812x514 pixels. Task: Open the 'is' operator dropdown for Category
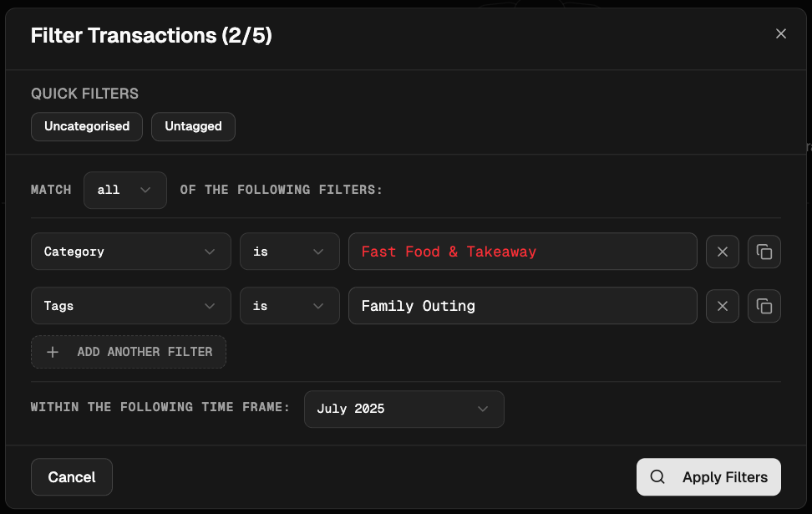pos(289,251)
